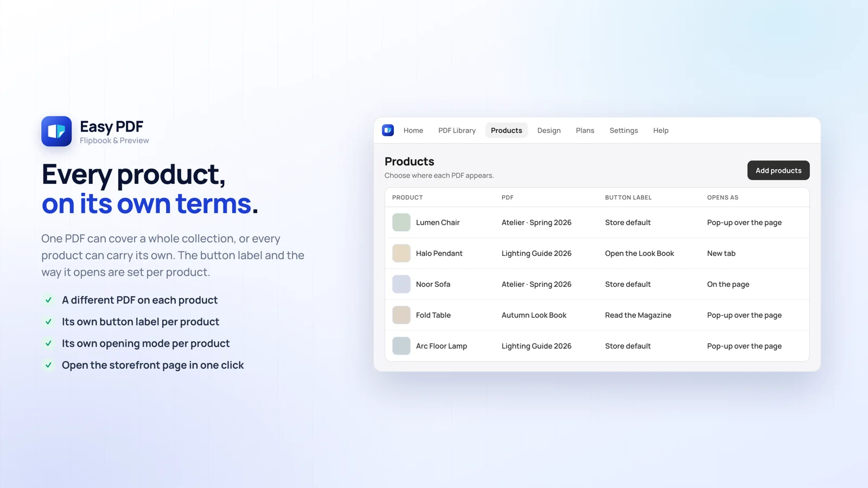Click the 'on its own terms' blue headline
This screenshot has width=868, height=488.
pos(146,203)
